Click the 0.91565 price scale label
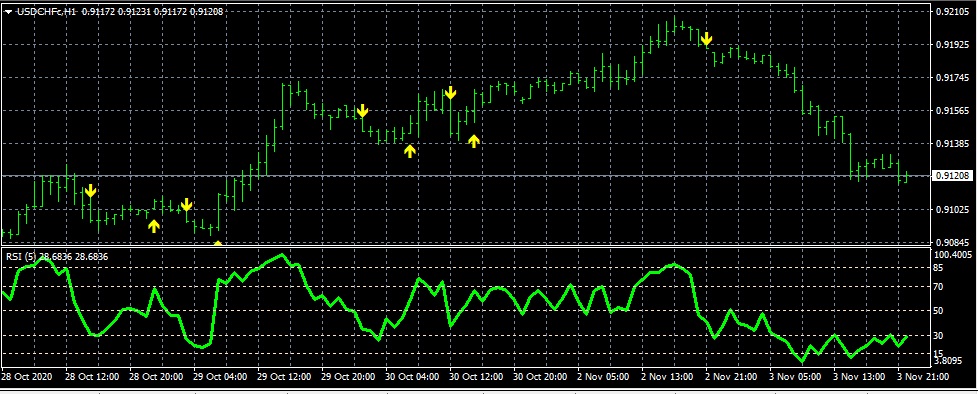Screen dimensions: 978x394 click(952, 111)
